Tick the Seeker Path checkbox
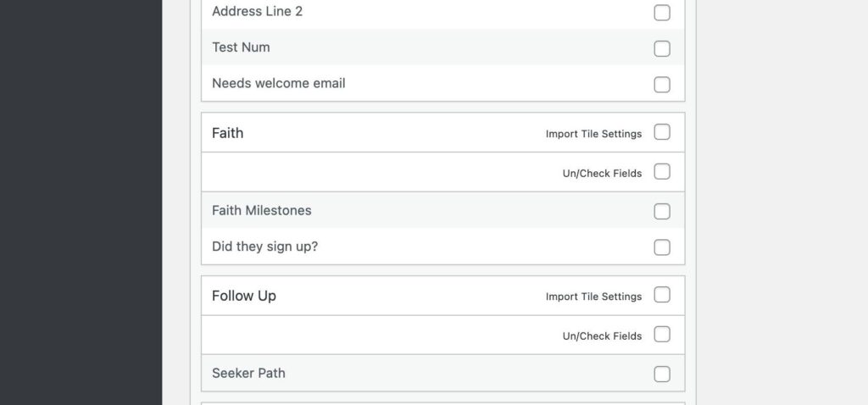Viewport: 868px width, 405px height. [x=662, y=374]
